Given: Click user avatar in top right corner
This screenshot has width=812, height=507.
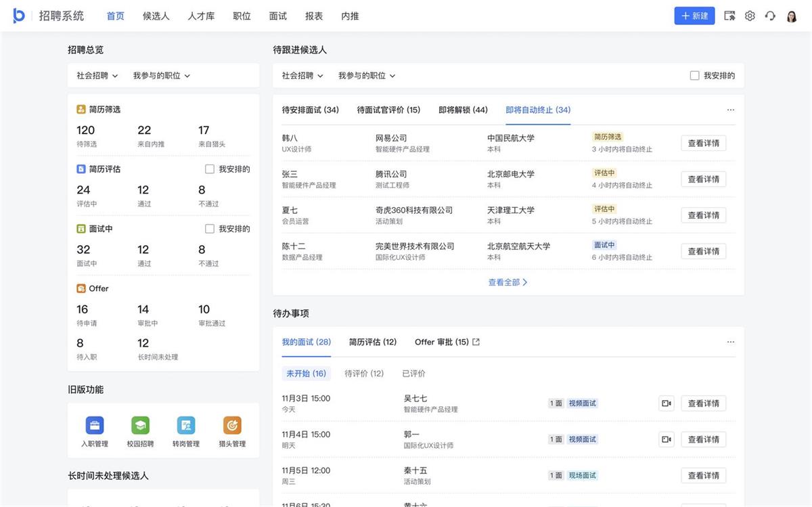Looking at the screenshot, I should click(792, 16).
